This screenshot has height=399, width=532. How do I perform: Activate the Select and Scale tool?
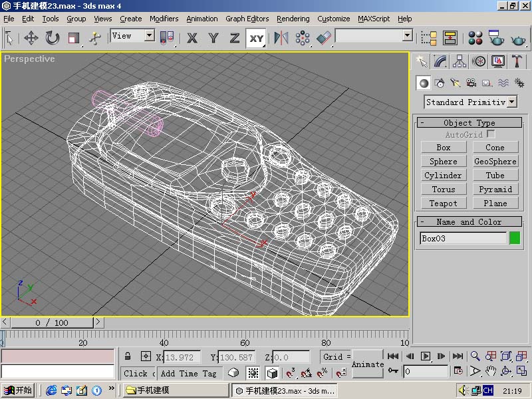pos(73,38)
